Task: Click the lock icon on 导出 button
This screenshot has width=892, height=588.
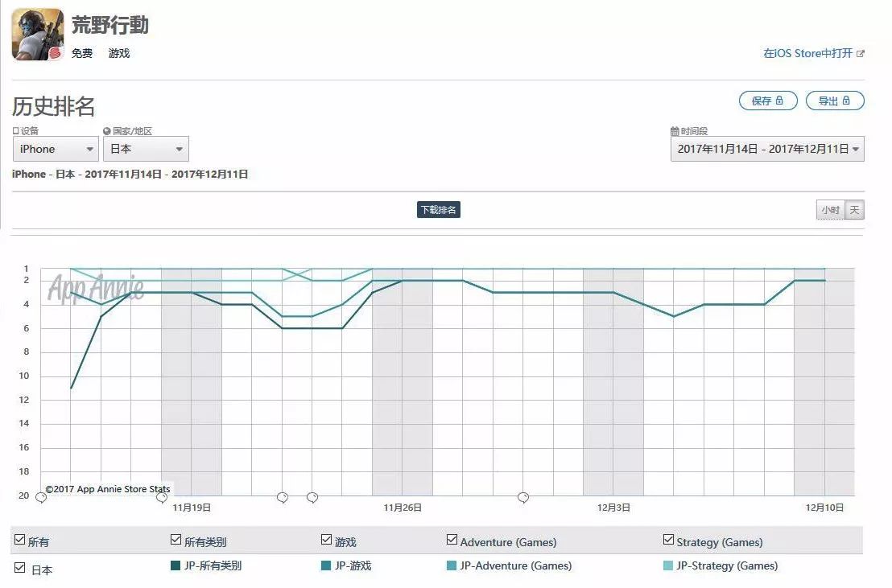Action: (846, 100)
